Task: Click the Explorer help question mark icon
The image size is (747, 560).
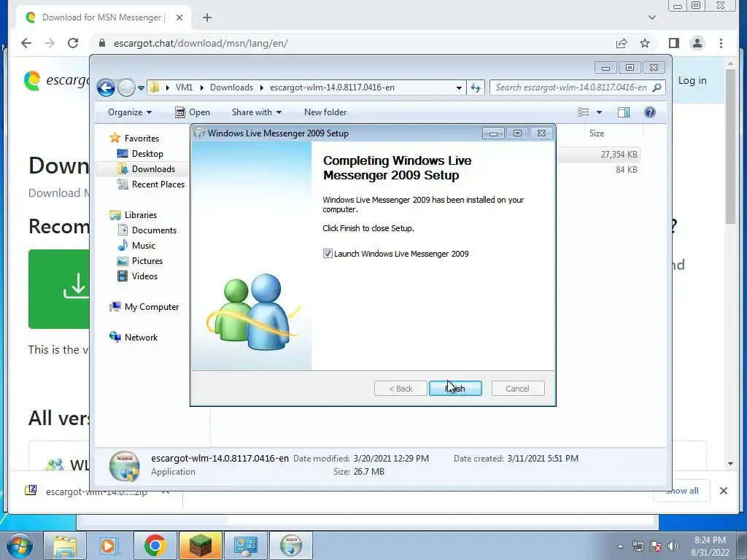Action: [x=650, y=112]
